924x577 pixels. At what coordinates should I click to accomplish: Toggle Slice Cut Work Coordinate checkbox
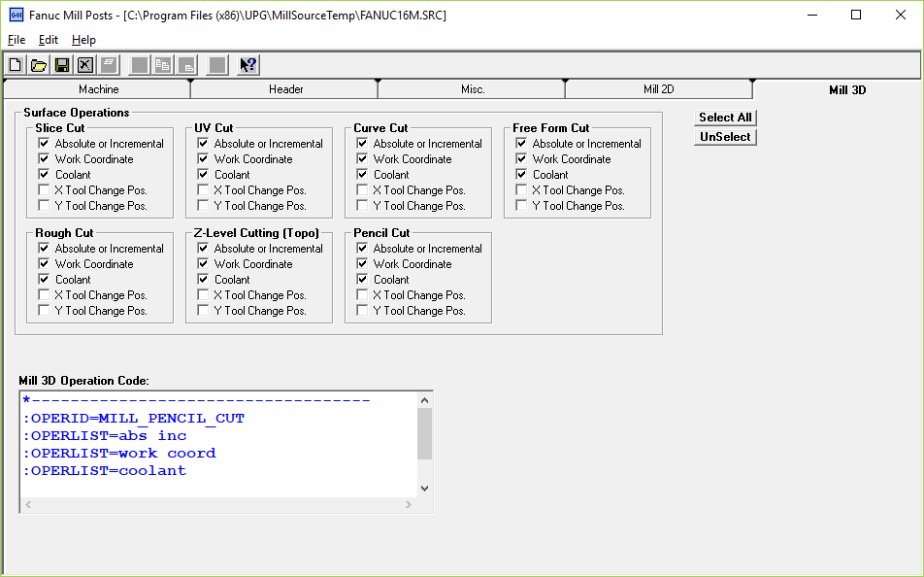44,158
